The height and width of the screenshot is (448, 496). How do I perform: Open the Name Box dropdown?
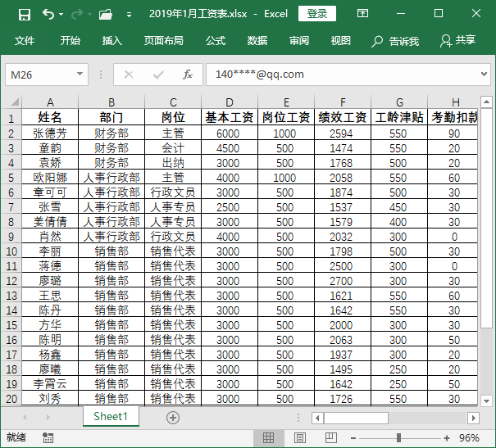point(80,75)
